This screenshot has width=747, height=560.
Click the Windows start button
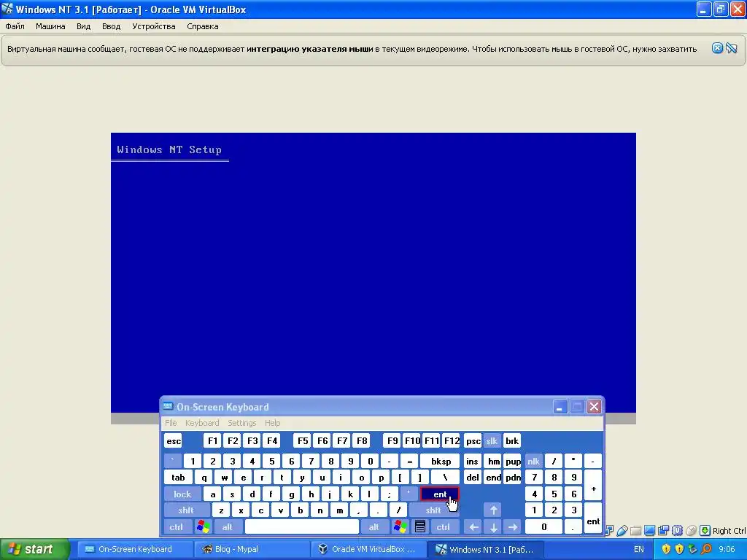tap(34, 549)
